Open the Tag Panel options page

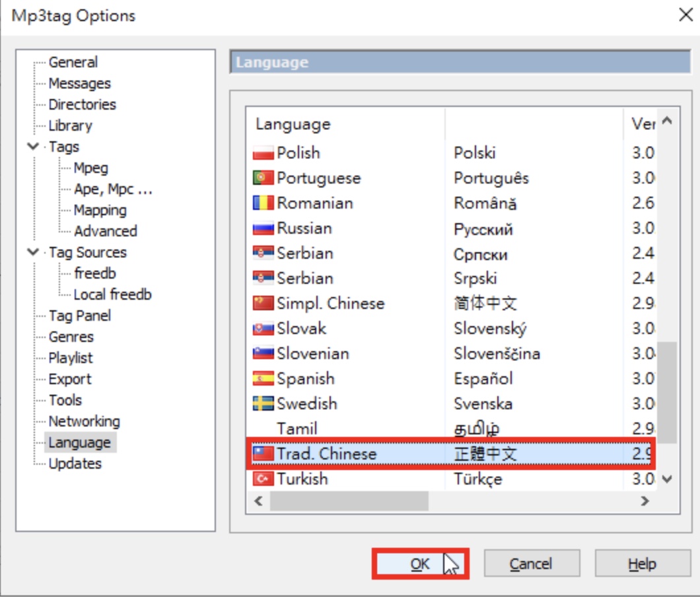(x=80, y=316)
